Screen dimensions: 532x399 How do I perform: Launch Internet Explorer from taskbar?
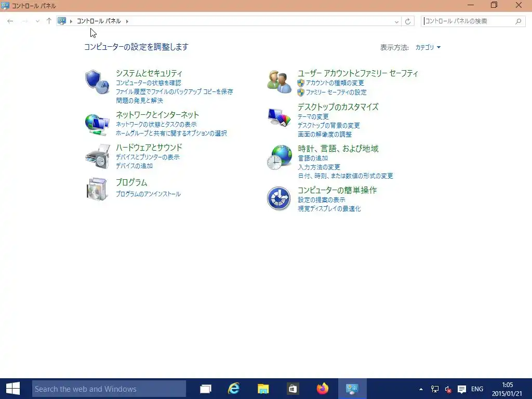pyautogui.click(x=234, y=389)
